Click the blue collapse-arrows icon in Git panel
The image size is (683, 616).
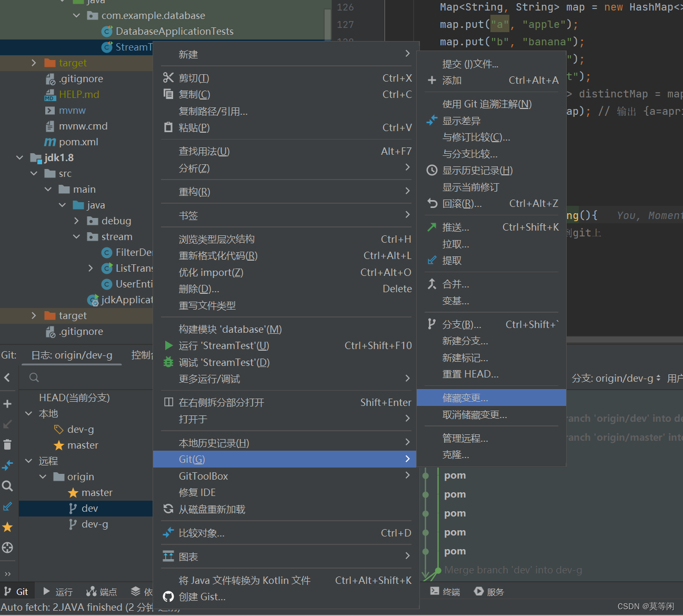[7, 465]
